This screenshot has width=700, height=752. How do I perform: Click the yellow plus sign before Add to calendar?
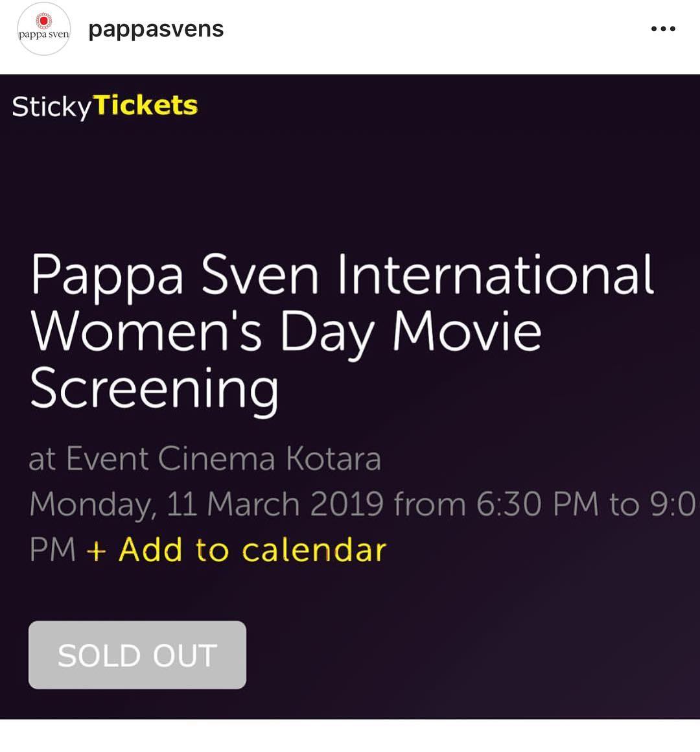[x=96, y=550]
